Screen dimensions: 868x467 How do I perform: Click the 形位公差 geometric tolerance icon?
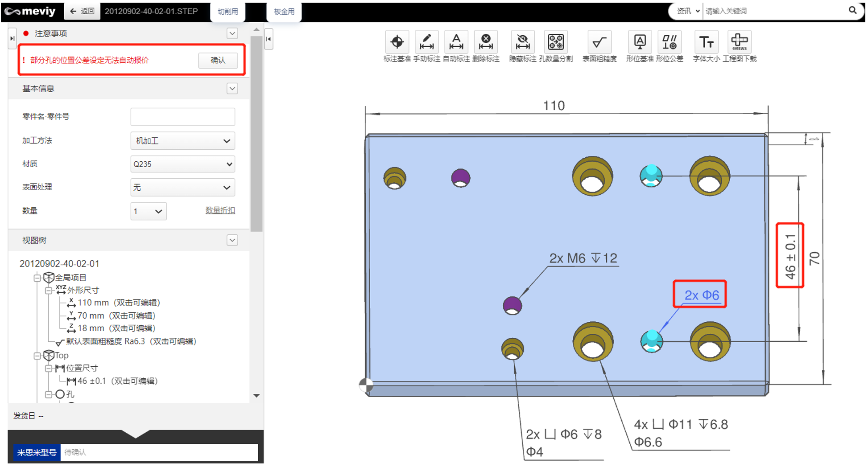tap(669, 42)
